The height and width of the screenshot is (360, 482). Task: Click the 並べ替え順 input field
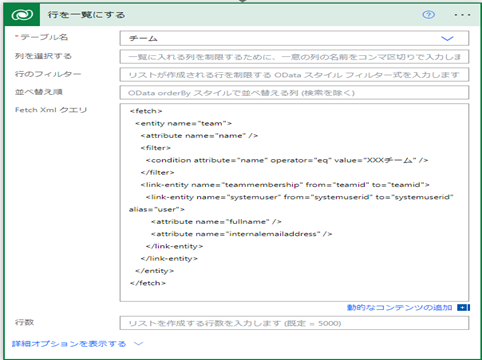(294, 93)
